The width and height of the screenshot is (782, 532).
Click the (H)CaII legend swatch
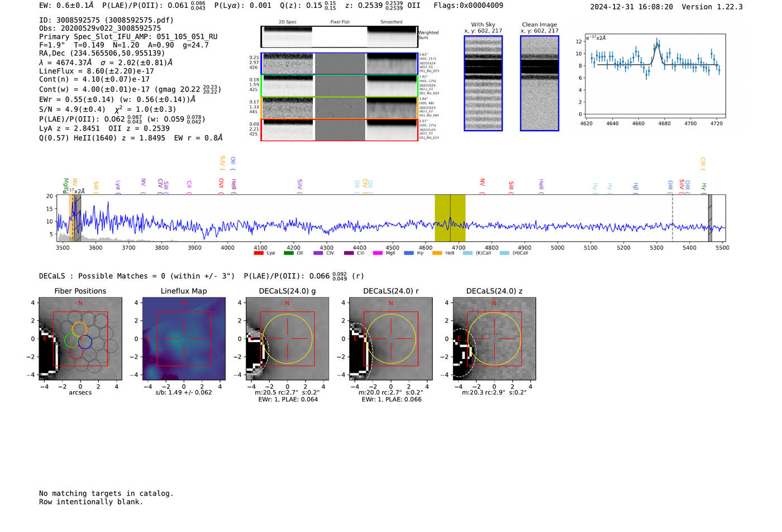click(505, 253)
